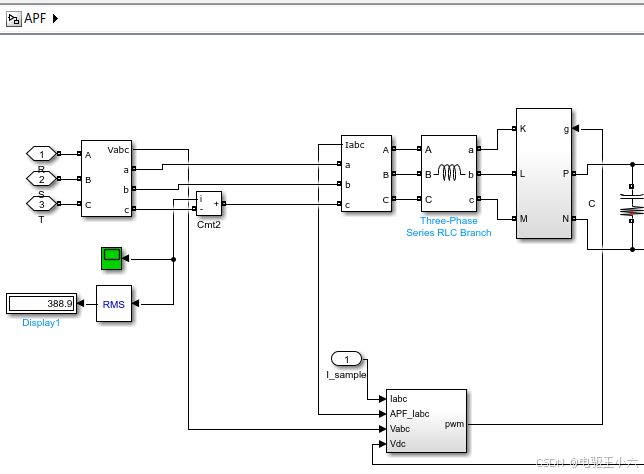Image resolution: width=644 pixels, height=474 pixels.
Task: Expand the APF breadcrumb arrow
Action: pyautogui.click(x=55, y=18)
